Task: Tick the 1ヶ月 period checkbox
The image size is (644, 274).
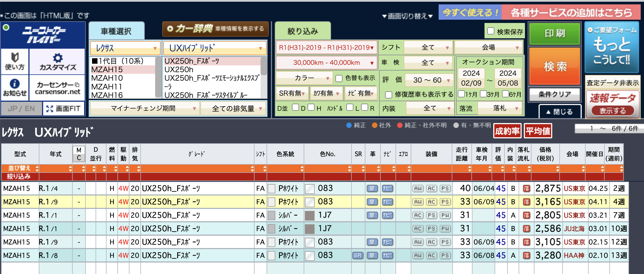Action: tap(461, 94)
